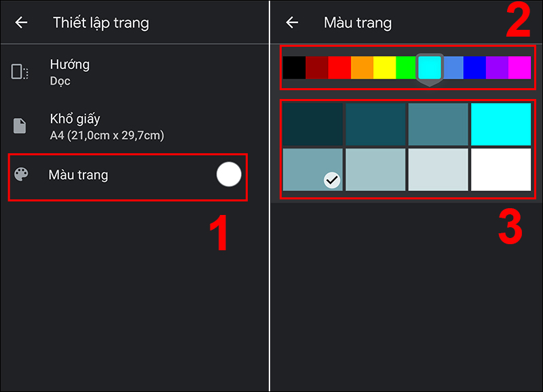Click the Dọc orientation setting
Viewport: 543px width, 392px height.
(61, 80)
